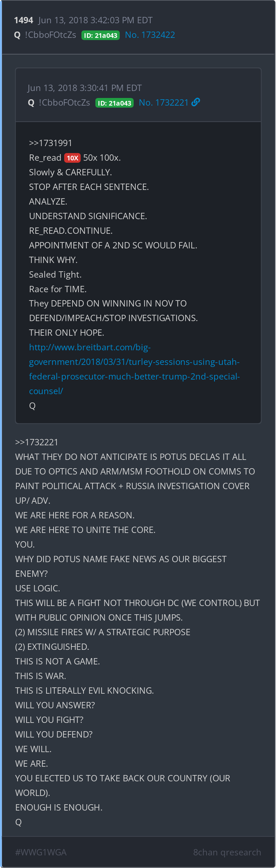The image size is (276, 868).
Task: Click the green ID: 21a043 badge in post header
Action: 100,36
